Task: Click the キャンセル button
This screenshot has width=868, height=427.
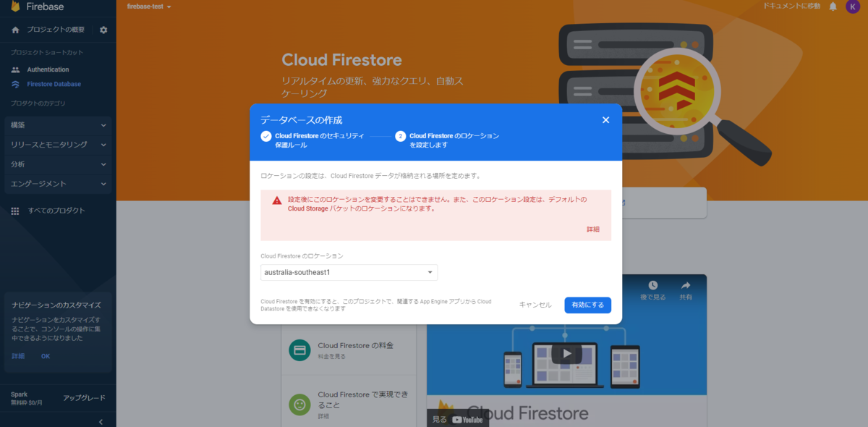Action: (535, 305)
